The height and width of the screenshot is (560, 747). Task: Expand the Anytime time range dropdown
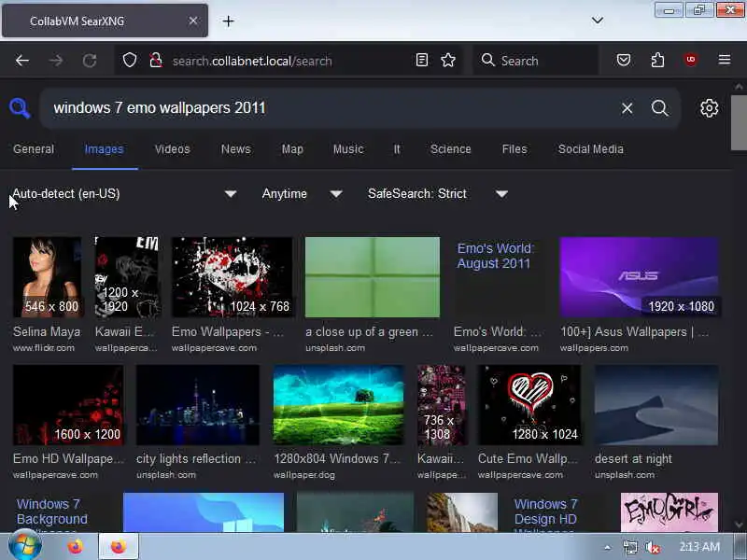302,194
